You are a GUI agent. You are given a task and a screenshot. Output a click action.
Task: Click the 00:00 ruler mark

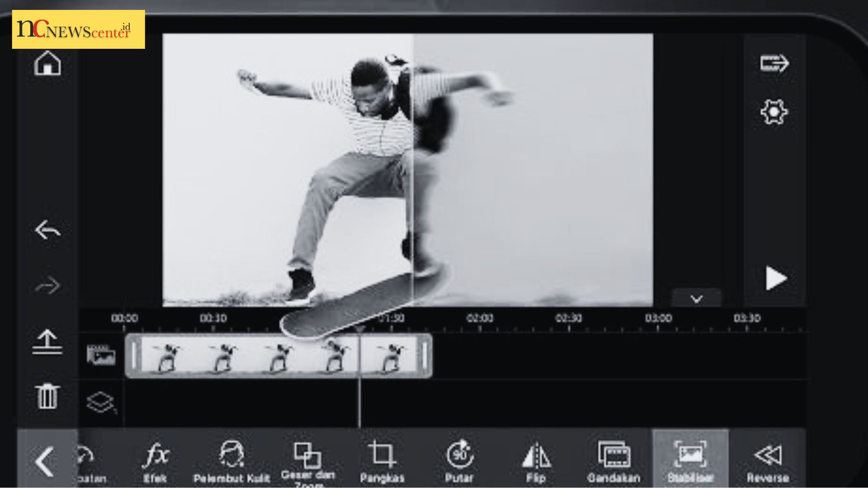point(124,319)
